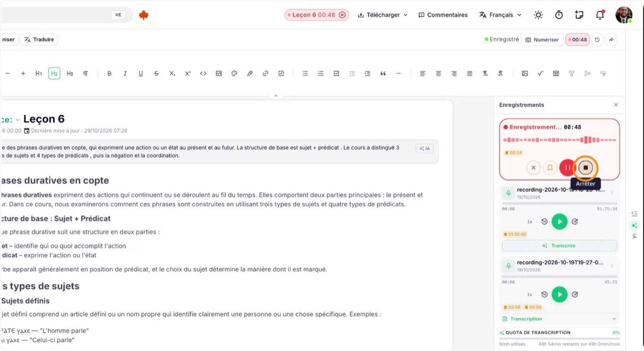Insert a table
The width and height of the screenshot is (644, 351).
(556, 74)
